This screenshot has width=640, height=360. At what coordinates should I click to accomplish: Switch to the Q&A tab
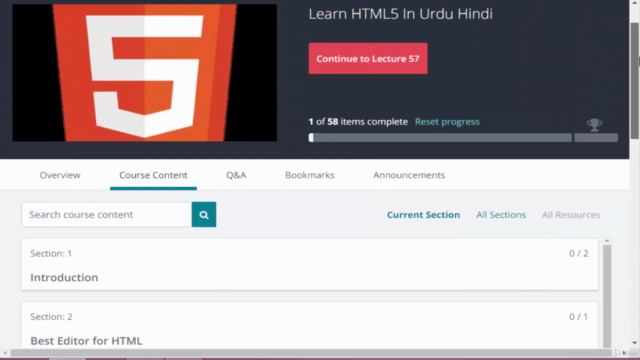click(x=236, y=175)
